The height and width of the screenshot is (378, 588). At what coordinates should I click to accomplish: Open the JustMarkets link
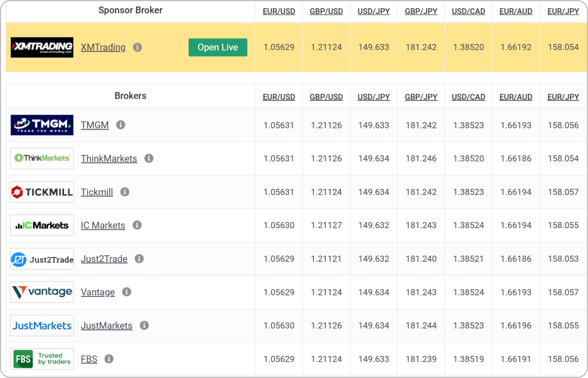(x=107, y=325)
